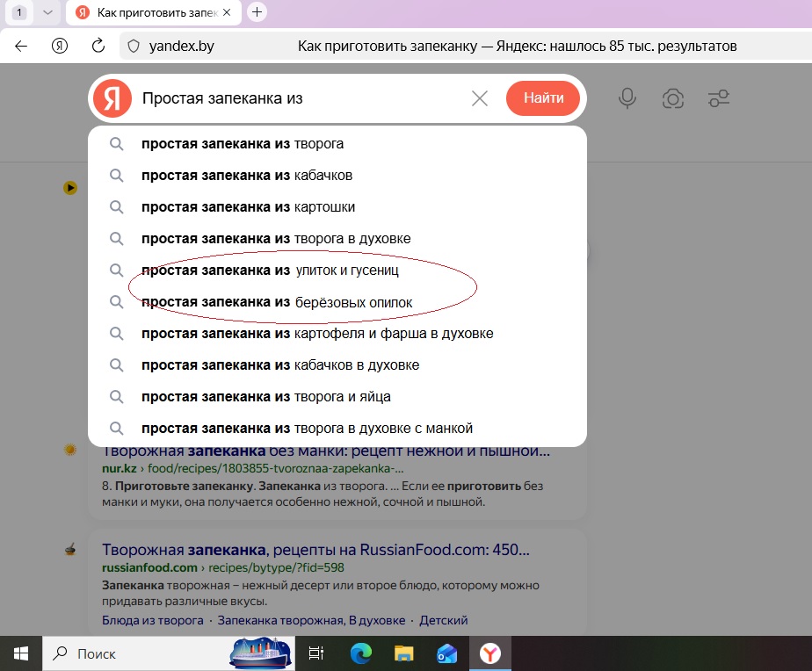
Task: Open the camera image search icon
Action: (673, 98)
